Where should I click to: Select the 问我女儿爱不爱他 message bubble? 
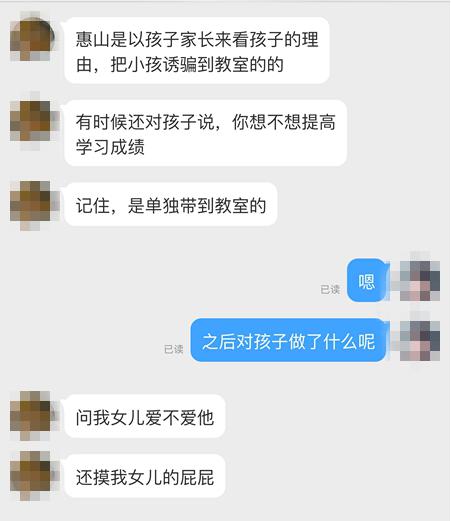(x=145, y=416)
